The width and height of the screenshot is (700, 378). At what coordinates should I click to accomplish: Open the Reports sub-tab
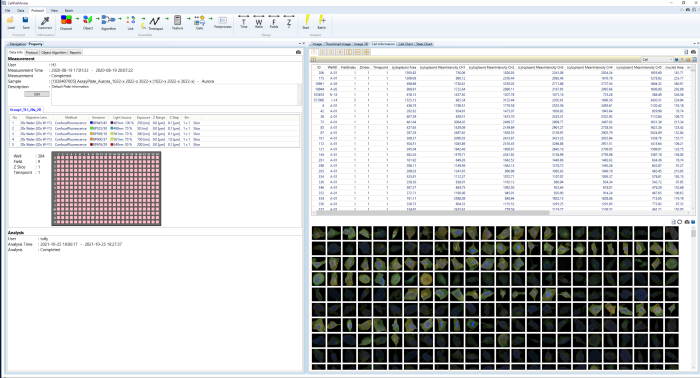pyautogui.click(x=75, y=52)
